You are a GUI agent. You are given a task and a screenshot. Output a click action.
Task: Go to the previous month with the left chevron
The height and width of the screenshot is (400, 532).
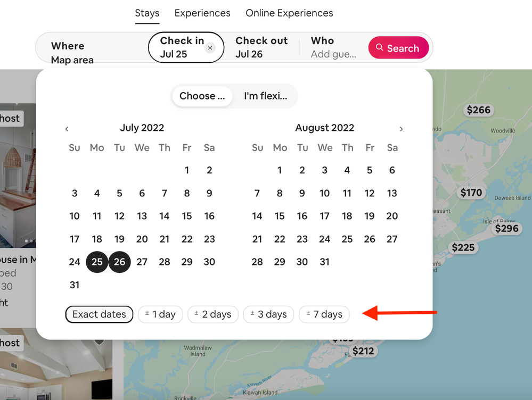click(67, 129)
